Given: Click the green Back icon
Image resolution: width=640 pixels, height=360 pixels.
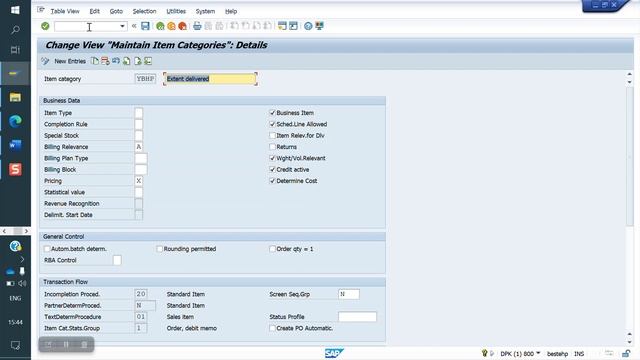Looking at the screenshot, I should 160,26.
